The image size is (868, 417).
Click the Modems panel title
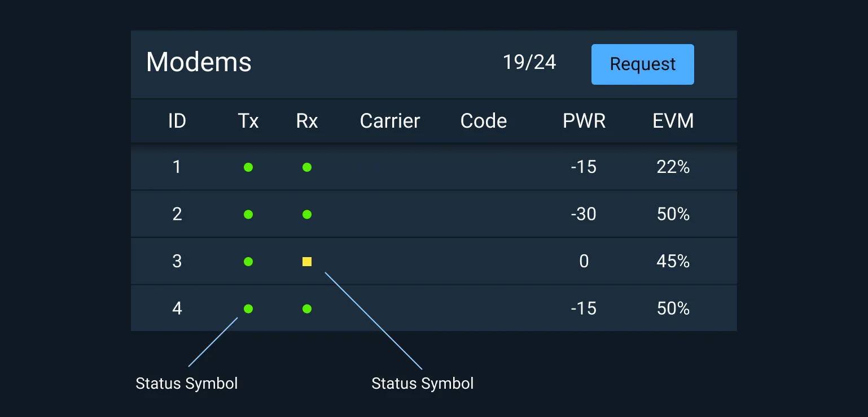coord(199,62)
